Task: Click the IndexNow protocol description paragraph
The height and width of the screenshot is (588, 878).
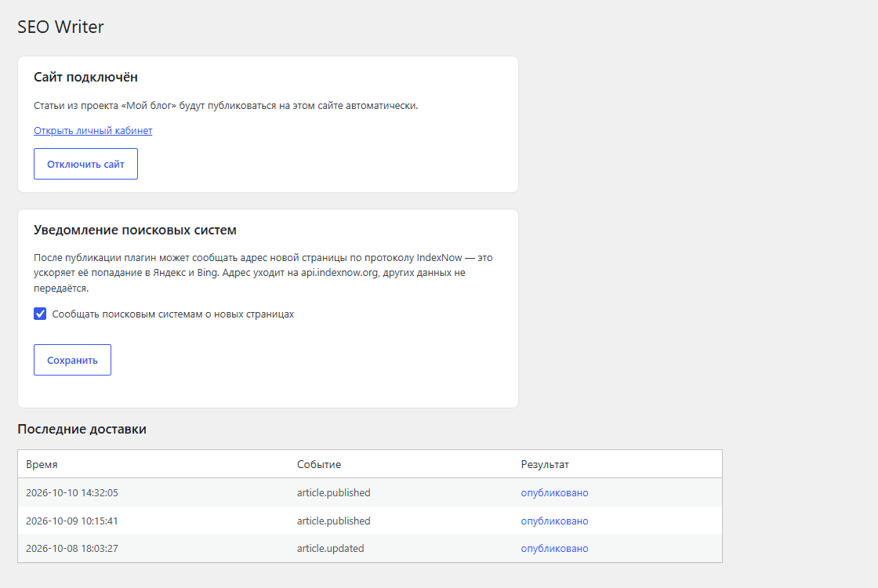Action: click(x=263, y=273)
